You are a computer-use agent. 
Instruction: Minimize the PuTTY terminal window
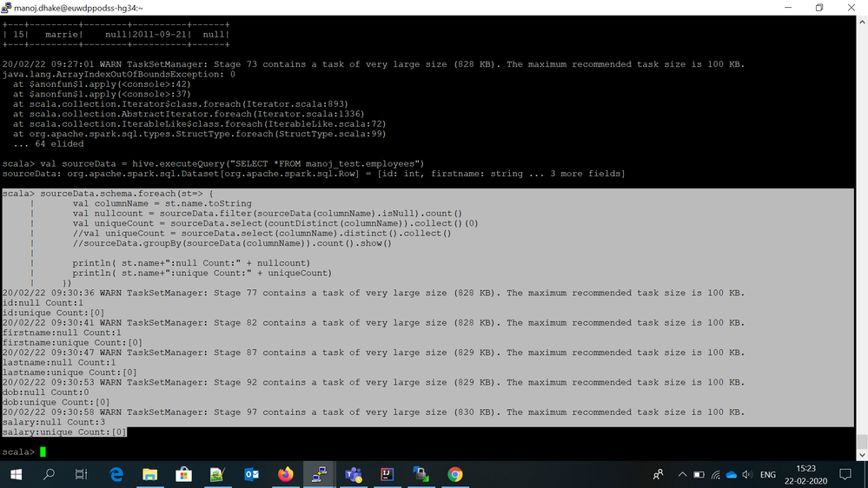coord(788,8)
